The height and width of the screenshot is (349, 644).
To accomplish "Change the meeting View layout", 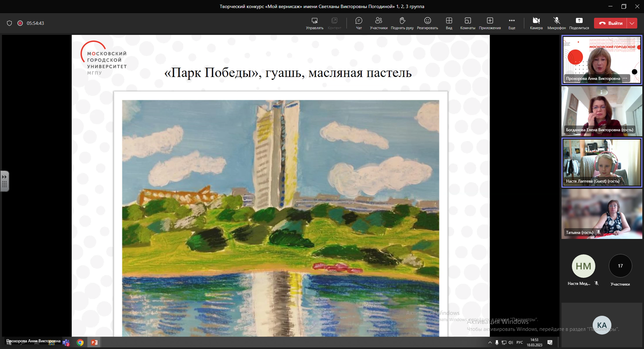I will click(x=449, y=23).
